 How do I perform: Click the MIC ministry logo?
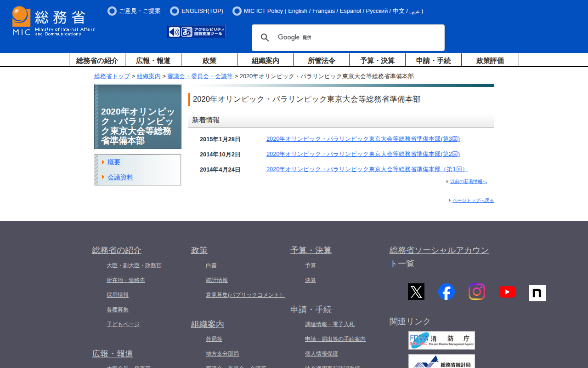point(53,21)
